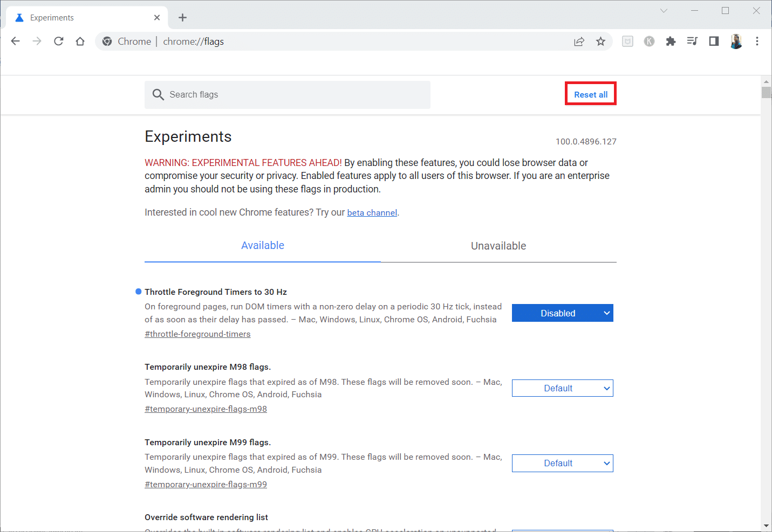Click Throttle Foreground Timers to 30 Hz title

(x=216, y=292)
